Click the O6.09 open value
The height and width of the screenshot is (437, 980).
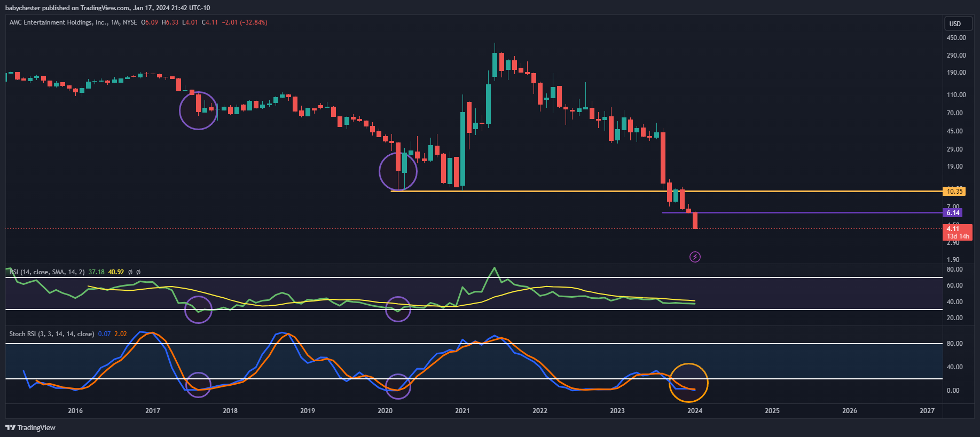pos(150,22)
